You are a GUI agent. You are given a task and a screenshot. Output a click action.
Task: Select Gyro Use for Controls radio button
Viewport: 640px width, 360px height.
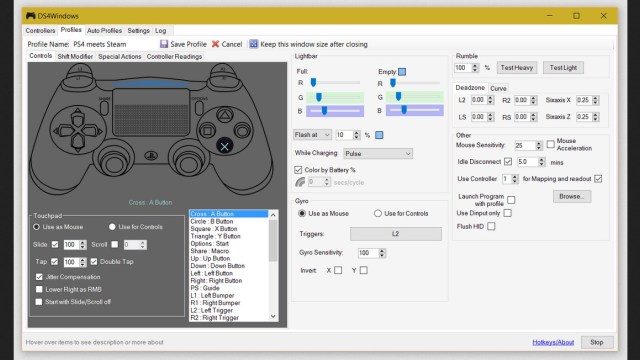pyautogui.click(x=378, y=213)
